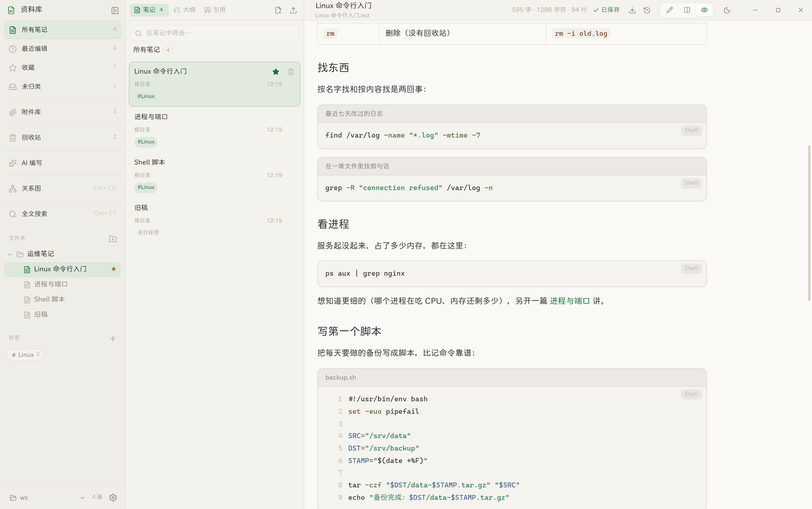This screenshot has width=812, height=509.
Task: Open 未归类 notes
Action: coord(63,87)
